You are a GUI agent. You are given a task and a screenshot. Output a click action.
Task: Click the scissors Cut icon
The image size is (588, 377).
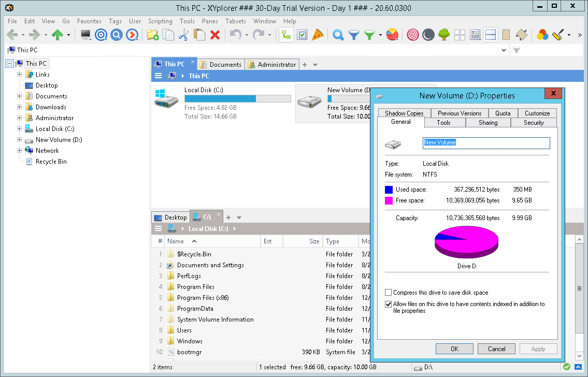tap(183, 35)
